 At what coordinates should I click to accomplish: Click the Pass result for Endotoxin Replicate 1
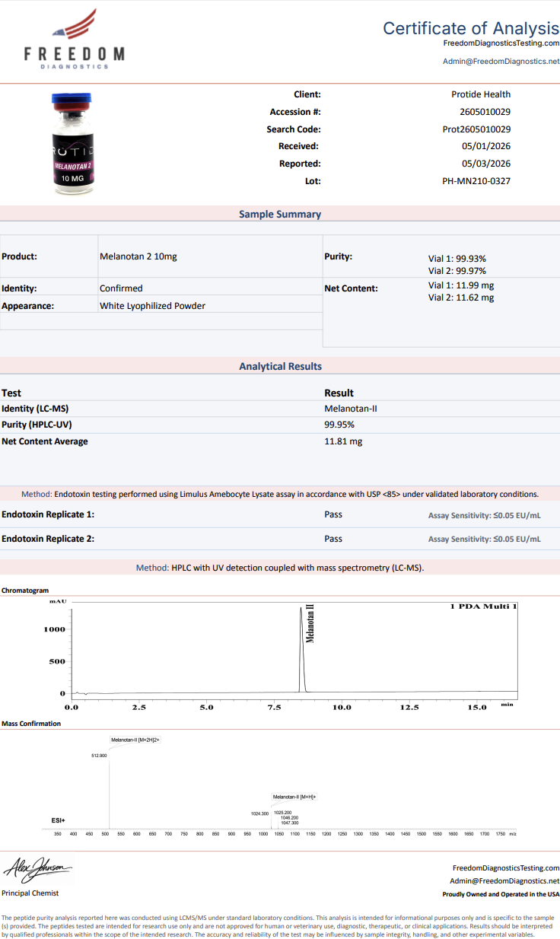pos(333,514)
